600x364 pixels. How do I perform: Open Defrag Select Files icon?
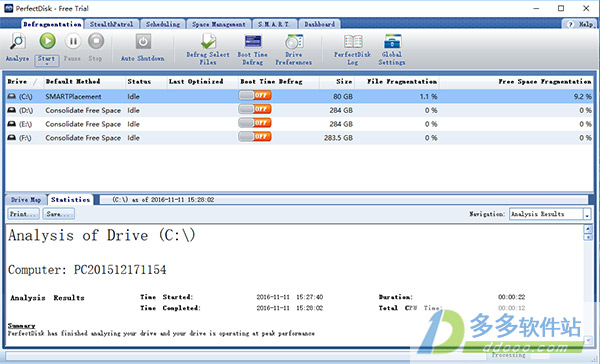tap(208, 41)
